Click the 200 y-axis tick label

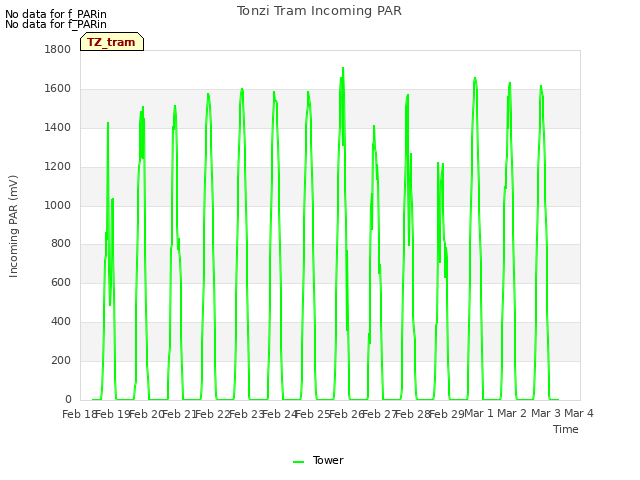coord(61,360)
